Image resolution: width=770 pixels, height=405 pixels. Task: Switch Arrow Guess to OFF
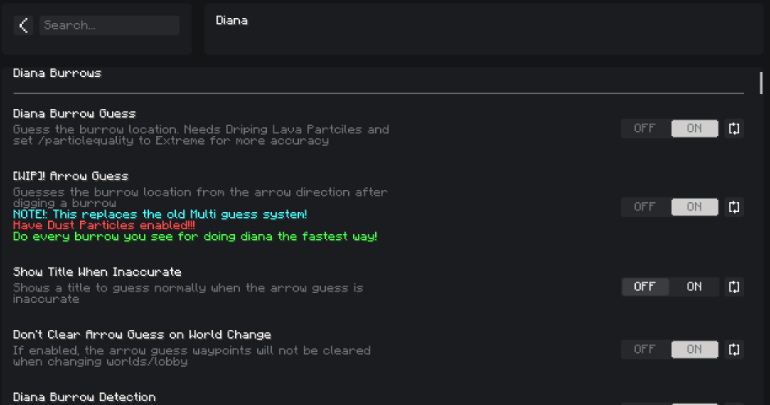click(x=645, y=207)
